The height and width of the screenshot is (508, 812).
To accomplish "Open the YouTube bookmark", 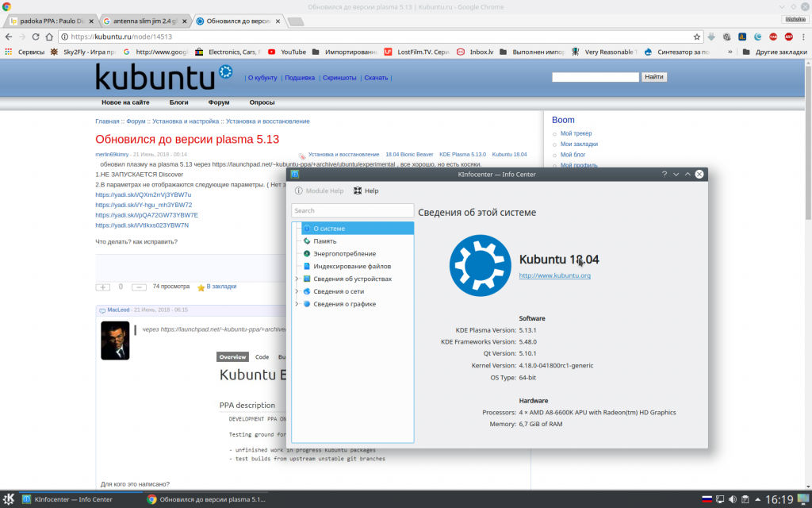I will [x=287, y=52].
